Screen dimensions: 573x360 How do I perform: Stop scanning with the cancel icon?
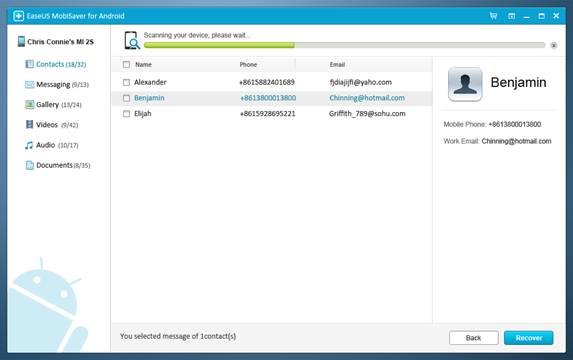click(554, 45)
